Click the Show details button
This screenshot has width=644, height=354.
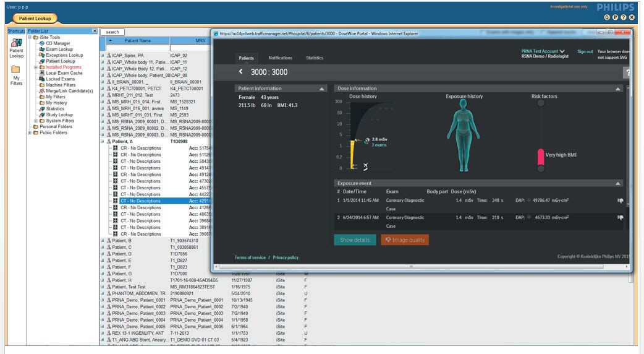coord(355,240)
